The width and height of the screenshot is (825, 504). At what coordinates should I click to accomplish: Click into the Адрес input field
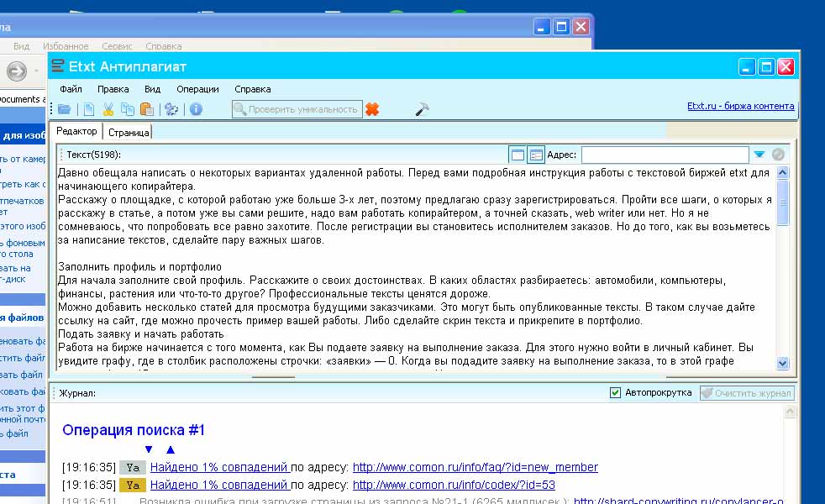click(665, 155)
